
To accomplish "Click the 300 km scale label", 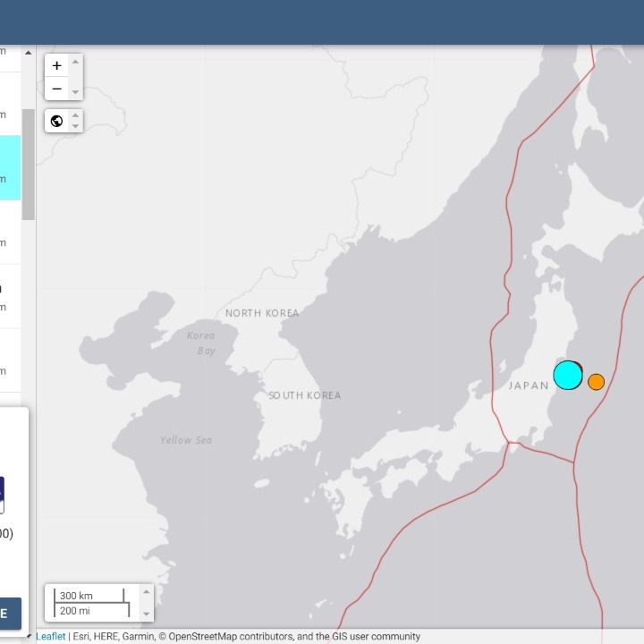I will pos(76,596).
